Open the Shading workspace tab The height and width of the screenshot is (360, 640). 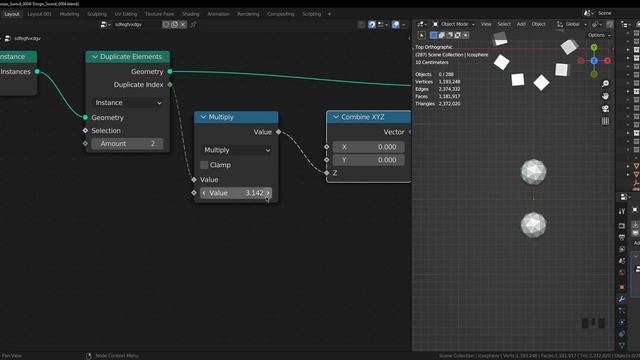coord(190,14)
